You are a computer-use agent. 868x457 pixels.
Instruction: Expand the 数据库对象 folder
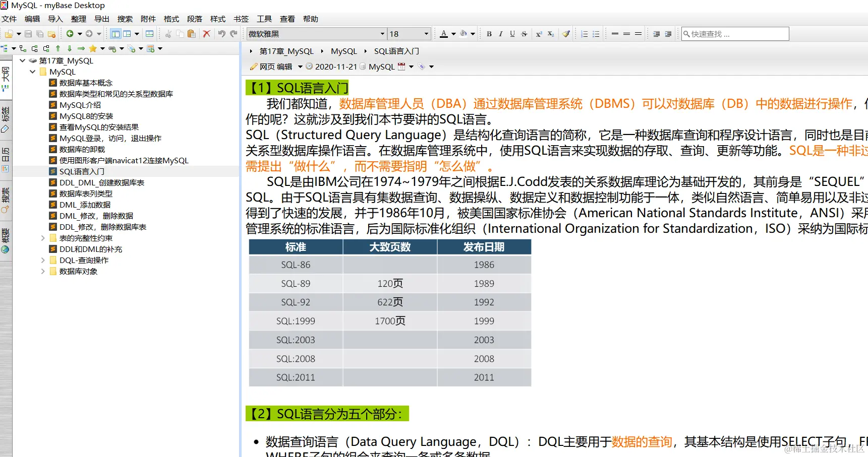click(43, 271)
